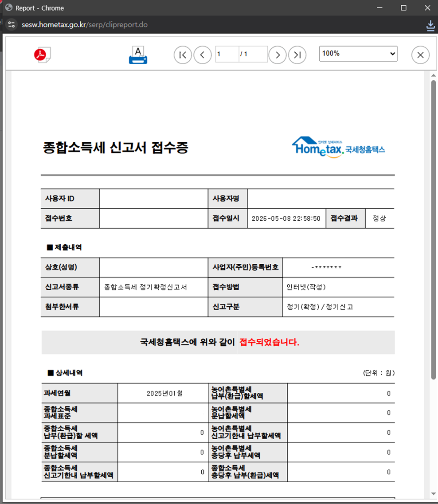Click the Hometax 국세청홈택스 logo
Image resolution: width=438 pixels, height=504 pixels.
(x=338, y=148)
